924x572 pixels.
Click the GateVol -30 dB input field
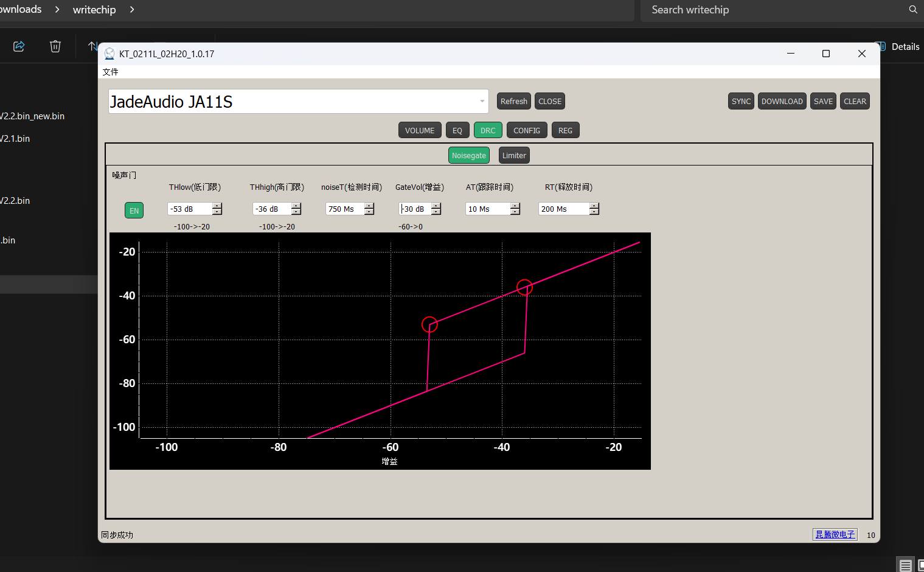[x=415, y=209]
